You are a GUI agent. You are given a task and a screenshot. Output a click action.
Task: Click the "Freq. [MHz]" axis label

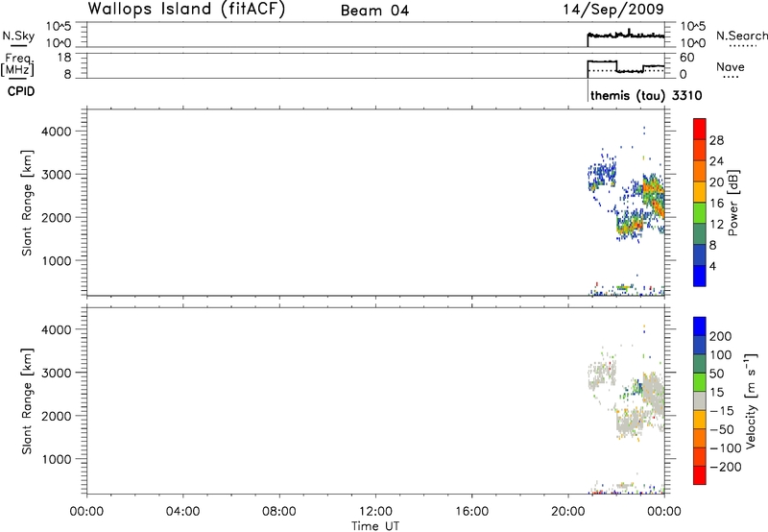[18, 64]
